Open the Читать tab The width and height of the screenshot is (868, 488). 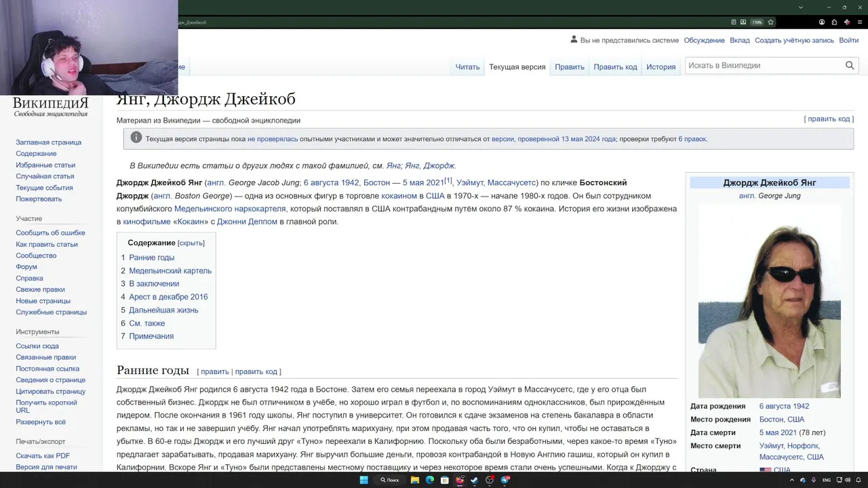pyautogui.click(x=467, y=66)
